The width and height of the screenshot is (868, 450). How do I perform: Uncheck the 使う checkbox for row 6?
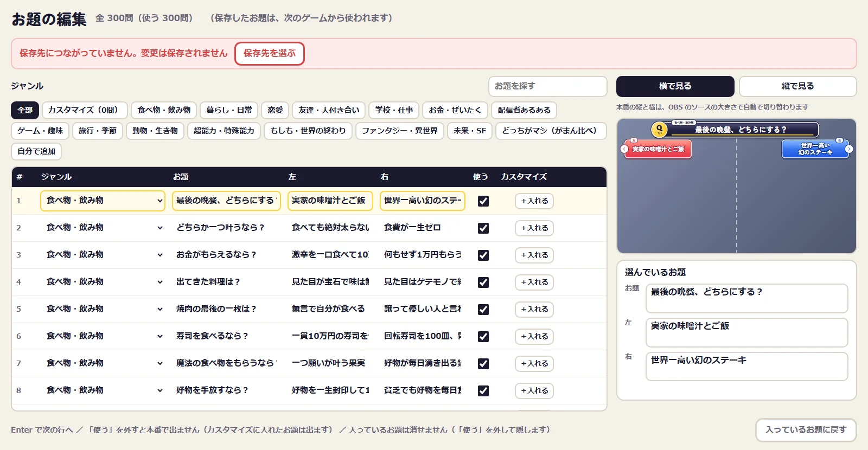[x=483, y=337]
